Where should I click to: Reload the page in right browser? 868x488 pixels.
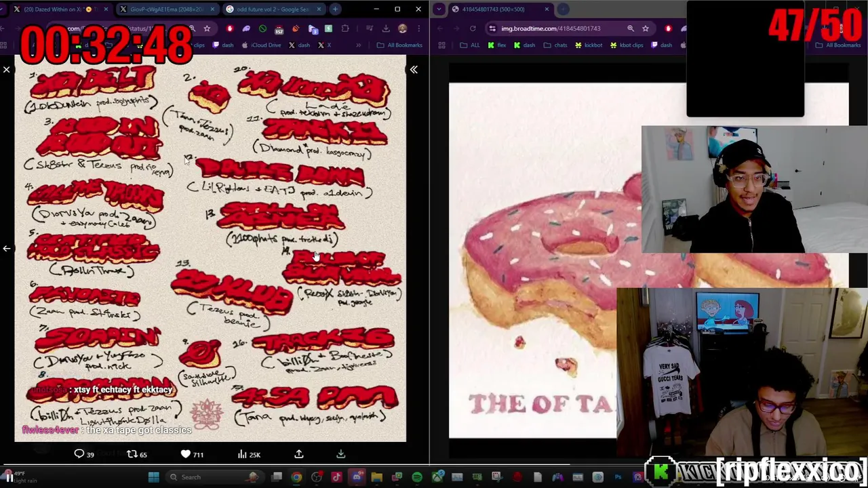click(473, 28)
